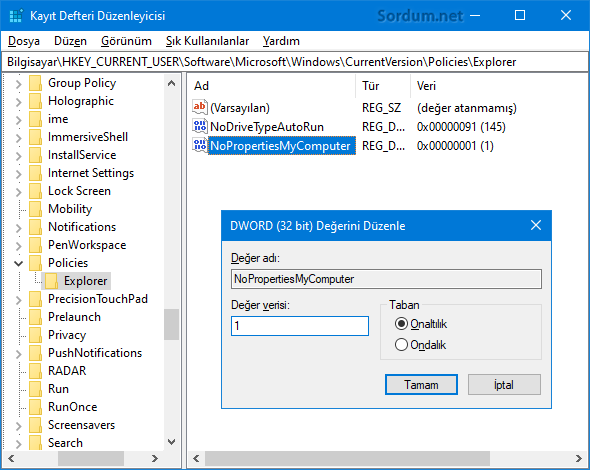Expand the ImmersiveShell tree node
Image resolution: width=590 pixels, height=470 pixels.
tap(18, 138)
